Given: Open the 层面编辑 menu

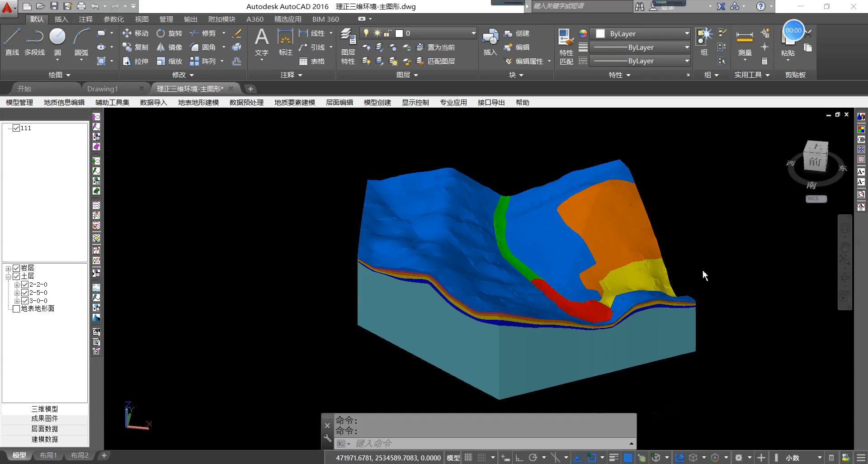Looking at the screenshot, I should (339, 102).
